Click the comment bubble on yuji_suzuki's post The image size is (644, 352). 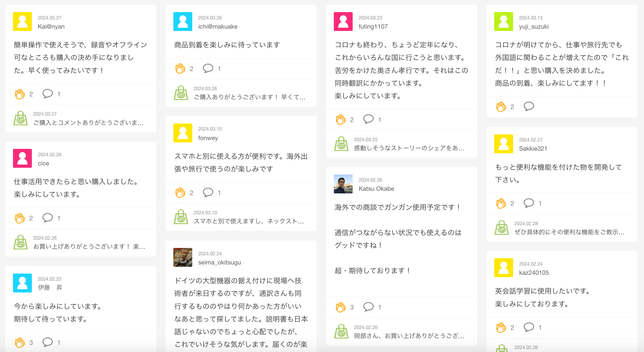coord(529,106)
